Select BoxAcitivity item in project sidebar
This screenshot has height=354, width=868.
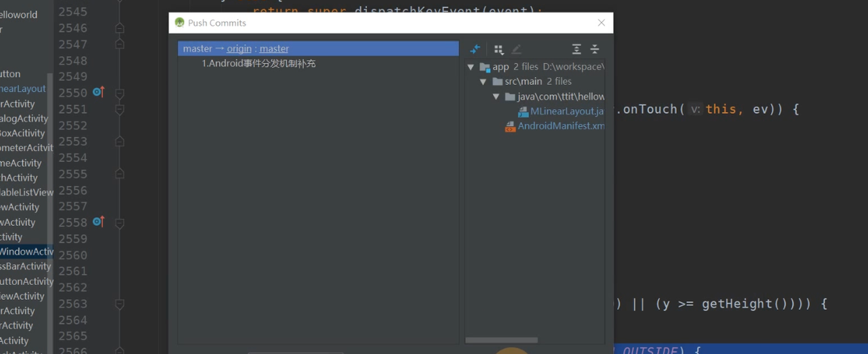(22, 134)
